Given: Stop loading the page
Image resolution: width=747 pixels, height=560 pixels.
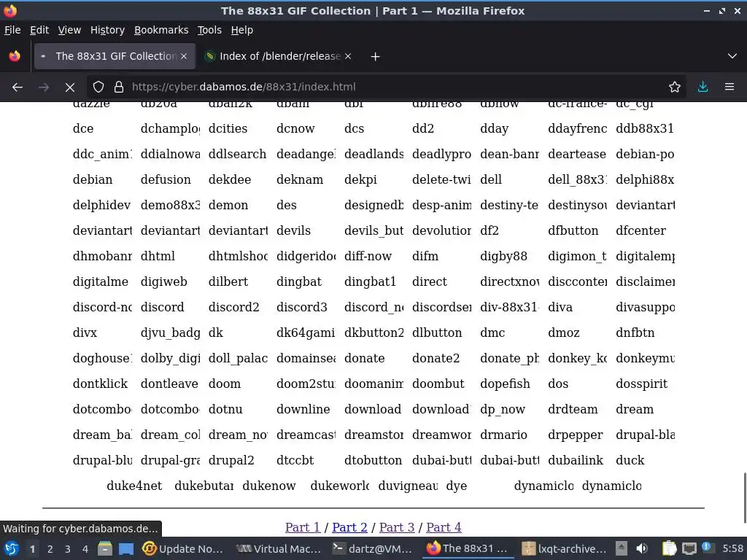Looking at the screenshot, I should 70,87.
